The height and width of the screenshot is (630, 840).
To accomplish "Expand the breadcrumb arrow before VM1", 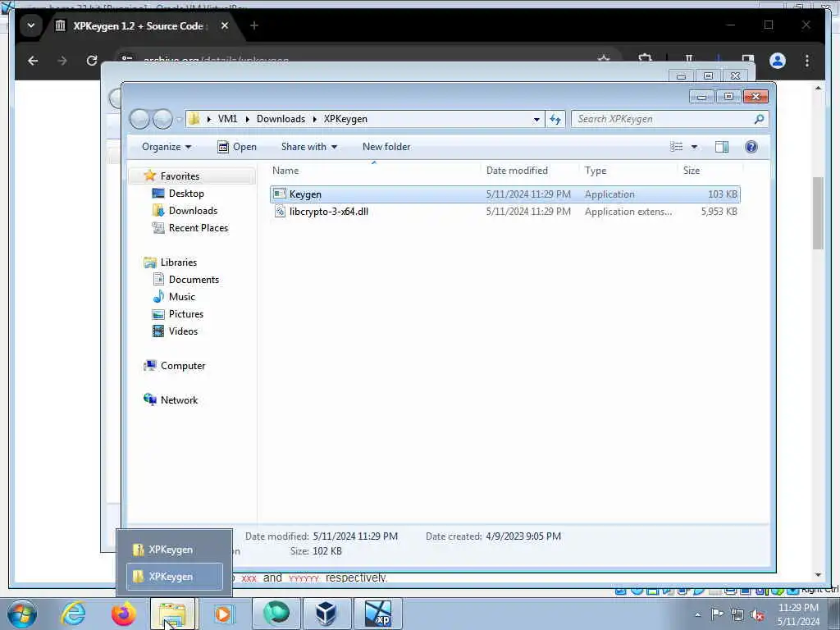I will [208, 119].
